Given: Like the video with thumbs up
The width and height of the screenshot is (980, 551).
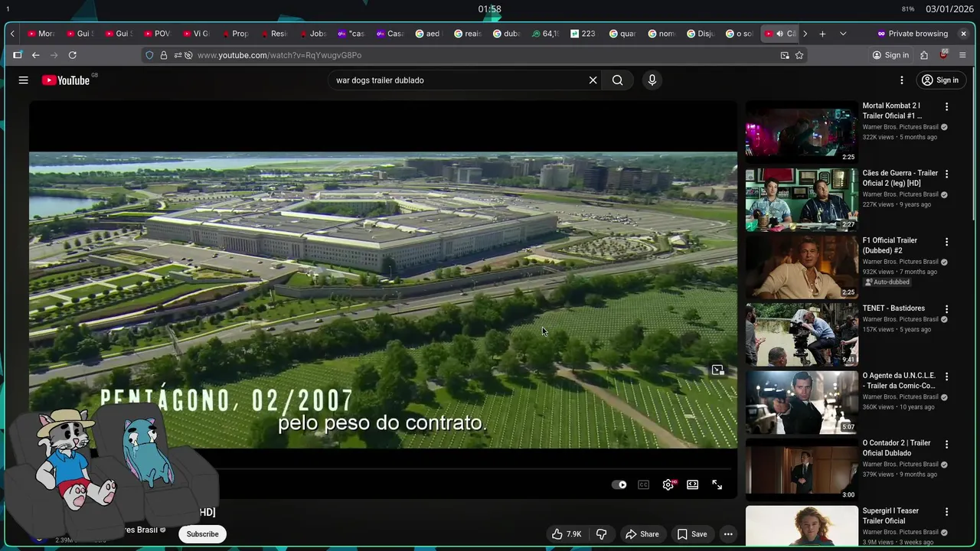Looking at the screenshot, I should (567, 534).
